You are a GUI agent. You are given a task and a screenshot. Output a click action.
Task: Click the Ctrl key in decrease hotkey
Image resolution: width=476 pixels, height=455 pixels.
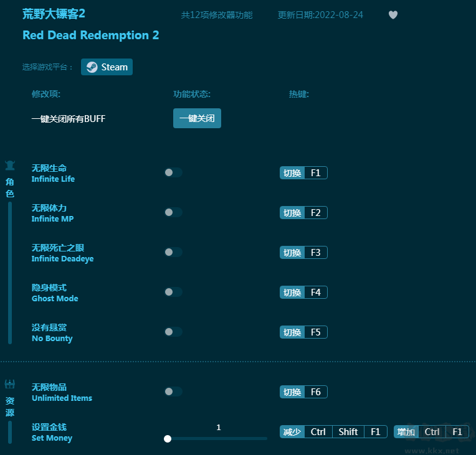click(x=318, y=431)
